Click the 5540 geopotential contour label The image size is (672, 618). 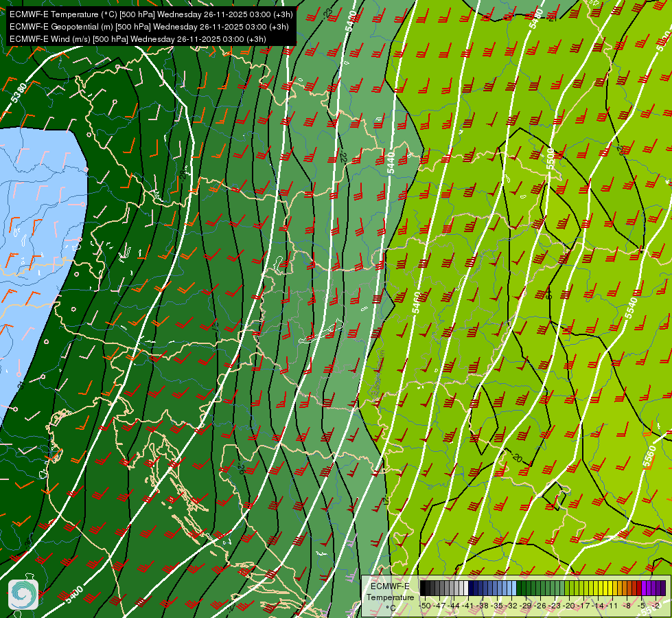pyautogui.click(x=632, y=308)
